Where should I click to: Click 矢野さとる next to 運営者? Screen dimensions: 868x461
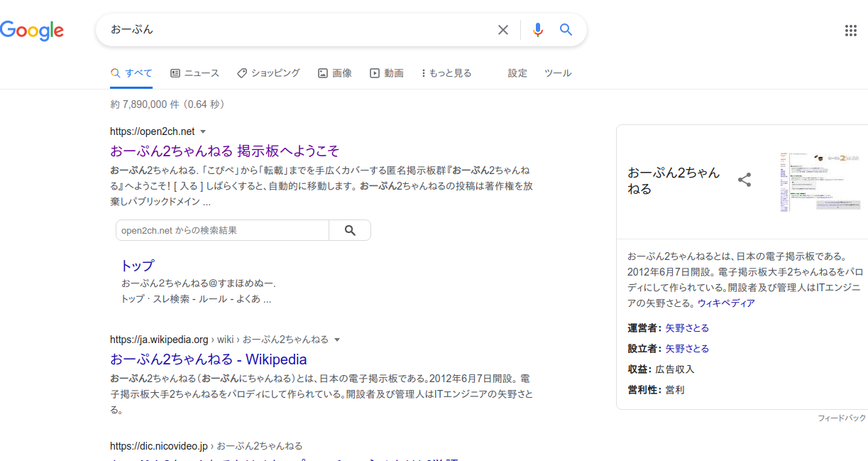coord(687,328)
